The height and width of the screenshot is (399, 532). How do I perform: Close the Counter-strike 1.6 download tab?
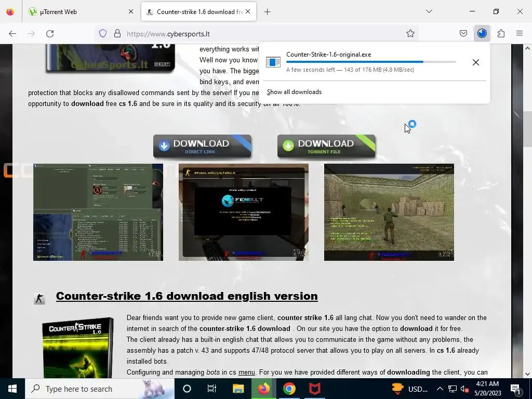click(x=248, y=11)
